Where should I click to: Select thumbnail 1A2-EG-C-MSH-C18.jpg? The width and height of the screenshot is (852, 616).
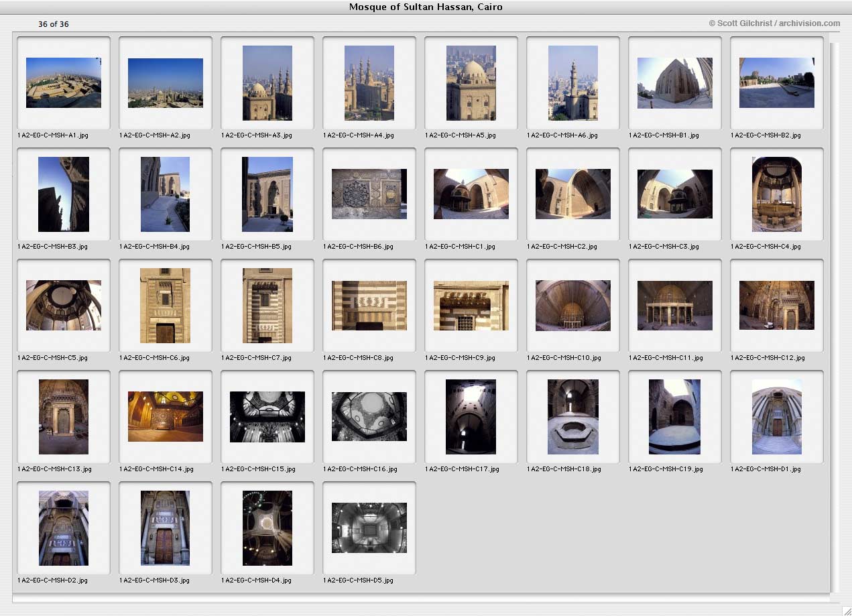(x=573, y=417)
